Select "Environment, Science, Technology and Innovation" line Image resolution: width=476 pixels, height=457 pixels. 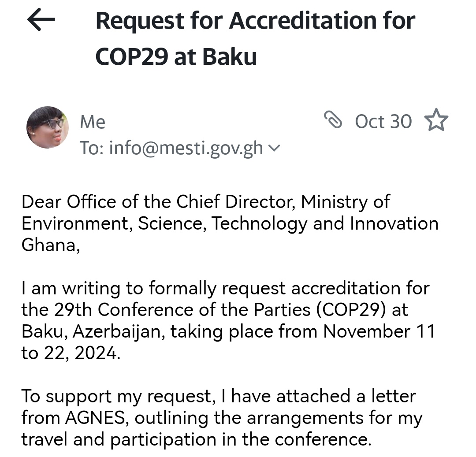click(230, 223)
